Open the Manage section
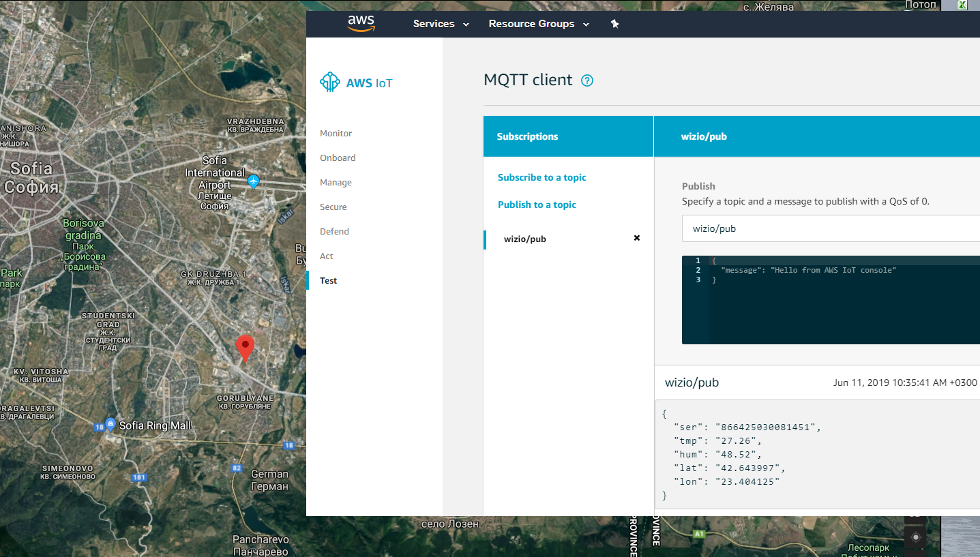 [x=336, y=182]
